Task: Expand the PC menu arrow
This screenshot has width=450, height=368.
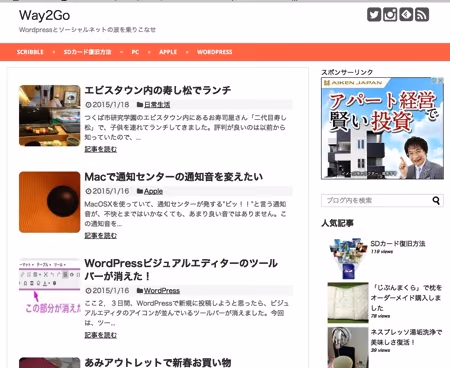Action: [149, 52]
